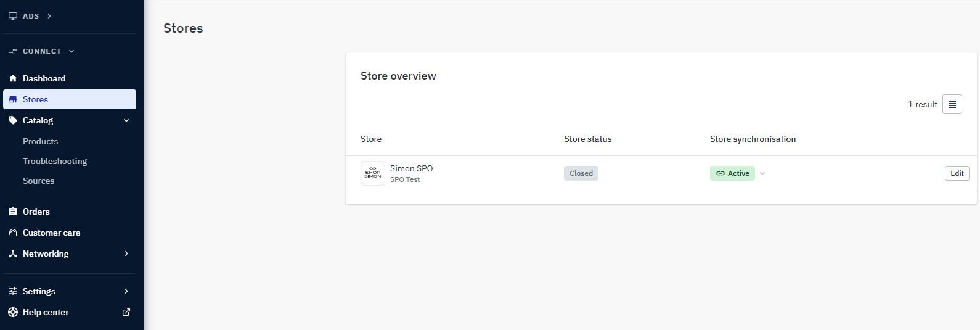Image resolution: width=980 pixels, height=330 pixels.
Task: Click the Customer care headset icon
Action: [13, 233]
